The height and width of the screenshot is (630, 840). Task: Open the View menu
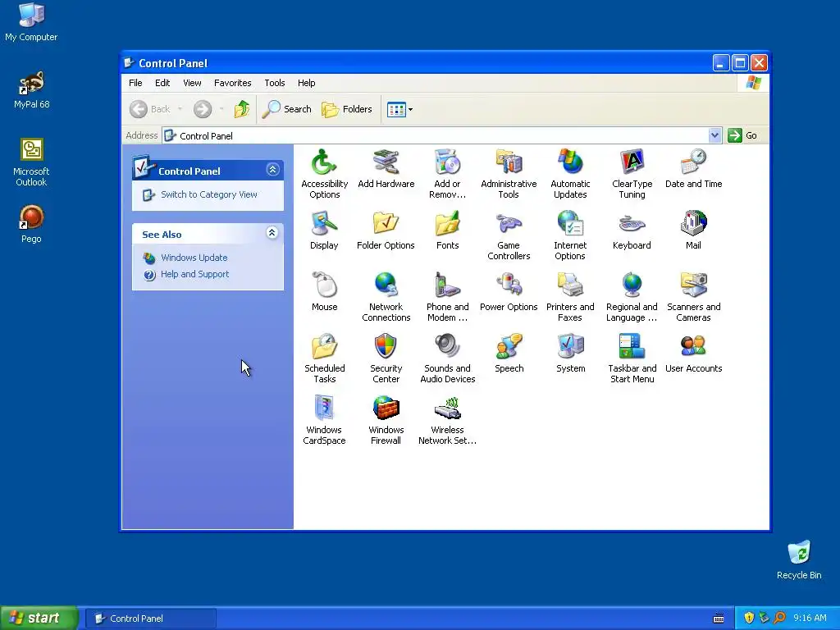[192, 83]
